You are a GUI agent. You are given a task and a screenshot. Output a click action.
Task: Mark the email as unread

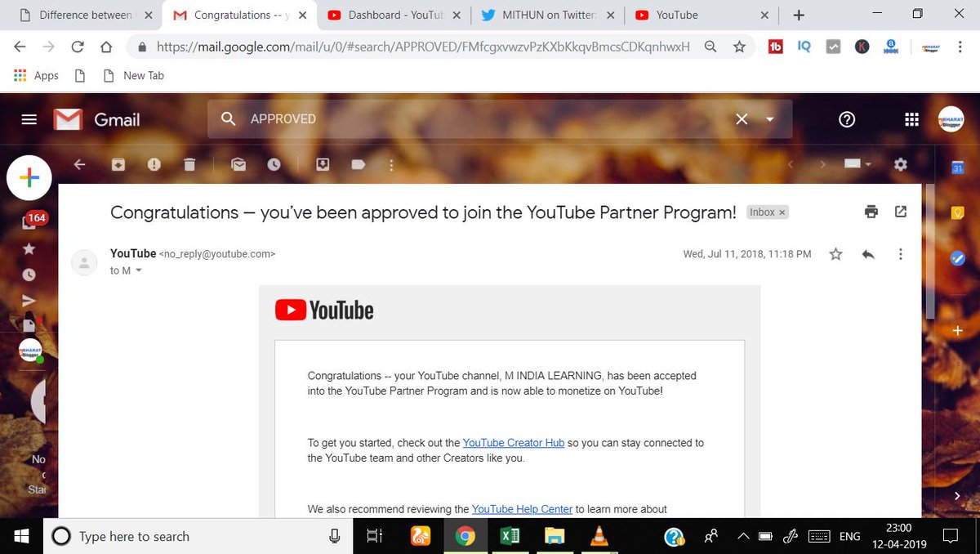pyautogui.click(x=238, y=164)
